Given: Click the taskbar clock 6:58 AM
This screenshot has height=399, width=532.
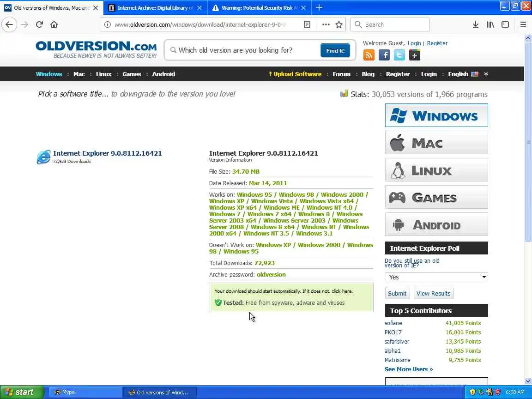Looking at the screenshot, I should pyautogui.click(x=515, y=392).
